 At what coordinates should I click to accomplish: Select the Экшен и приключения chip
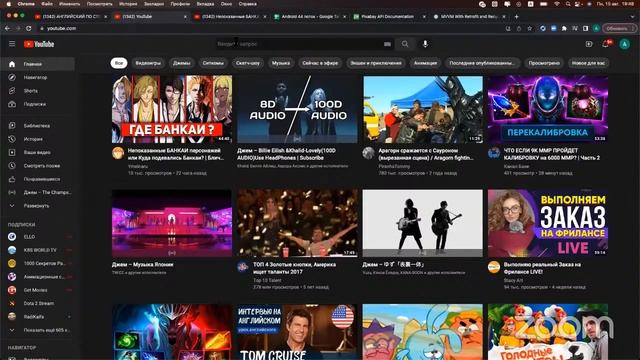coord(376,63)
